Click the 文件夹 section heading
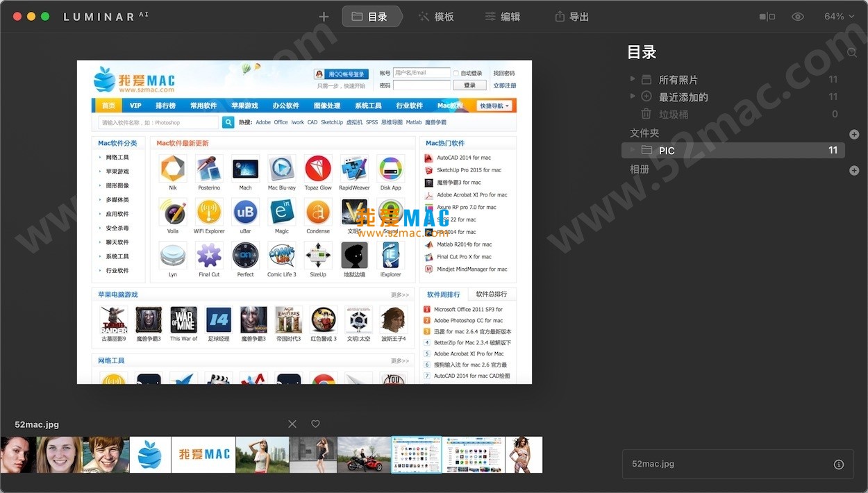The width and height of the screenshot is (868, 493). point(644,133)
